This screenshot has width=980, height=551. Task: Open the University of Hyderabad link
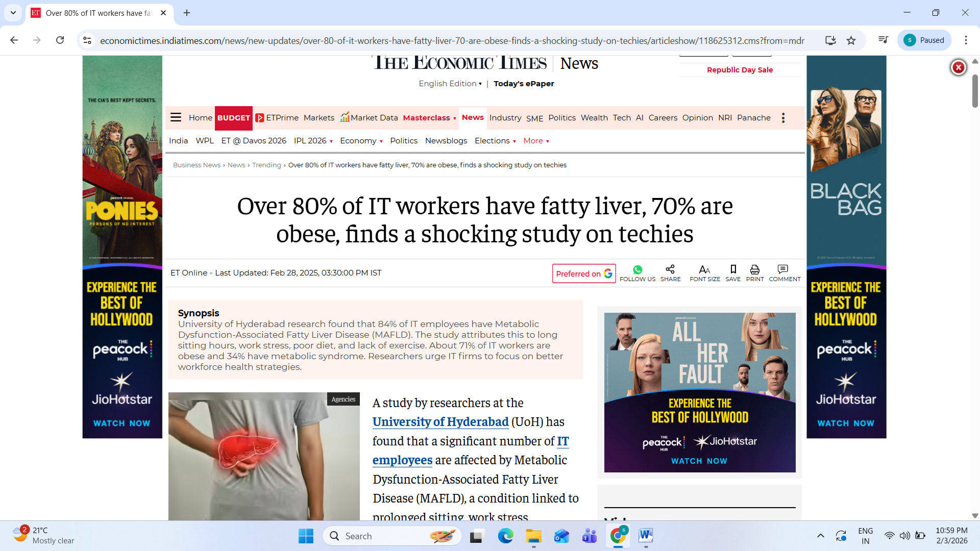[x=440, y=422]
